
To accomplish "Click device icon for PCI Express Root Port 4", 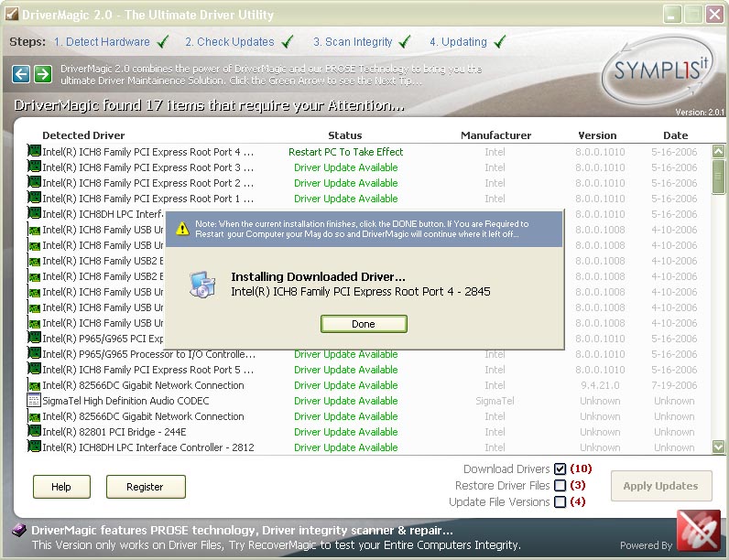I will [34, 151].
